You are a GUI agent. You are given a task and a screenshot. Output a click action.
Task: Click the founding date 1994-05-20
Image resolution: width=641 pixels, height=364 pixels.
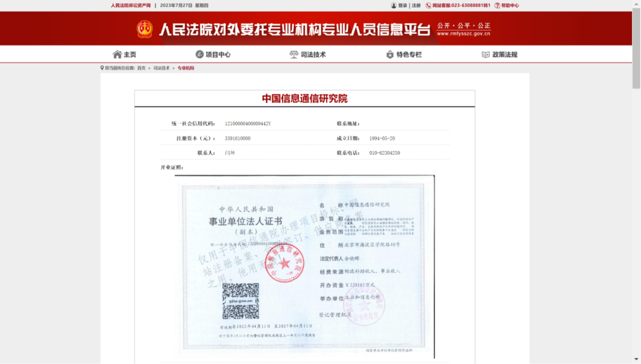pyautogui.click(x=382, y=139)
